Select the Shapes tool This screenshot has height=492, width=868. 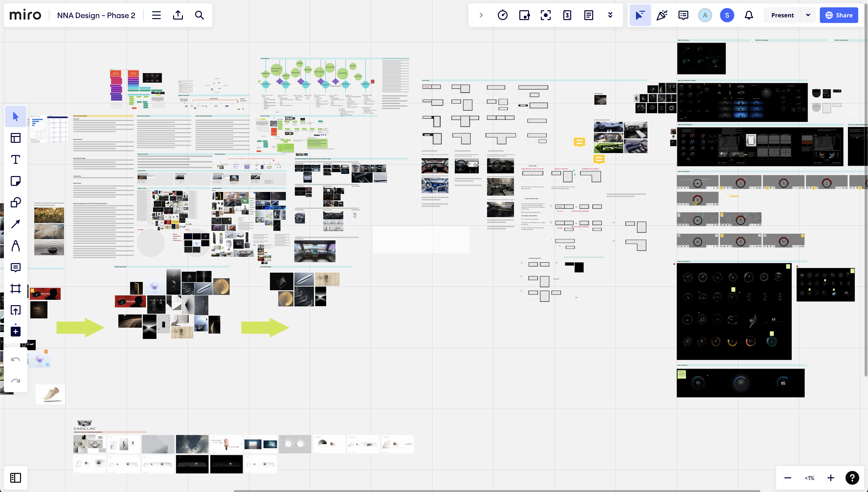16,202
